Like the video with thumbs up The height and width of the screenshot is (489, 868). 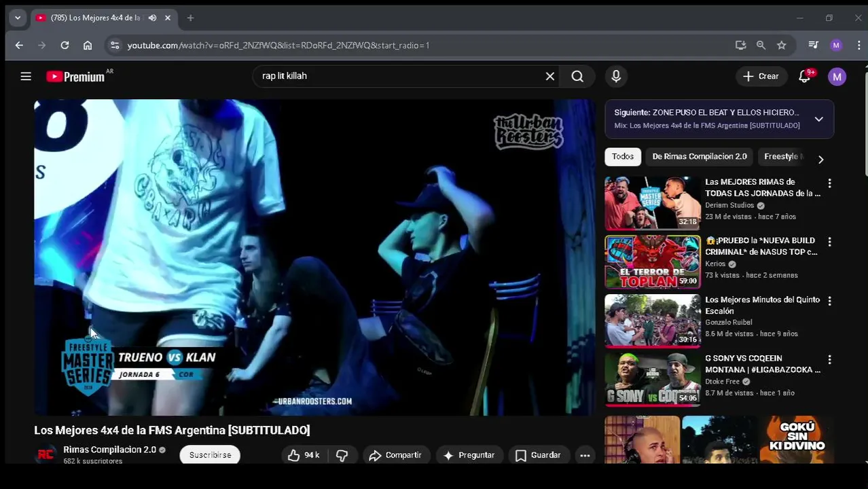pos(303,455)
